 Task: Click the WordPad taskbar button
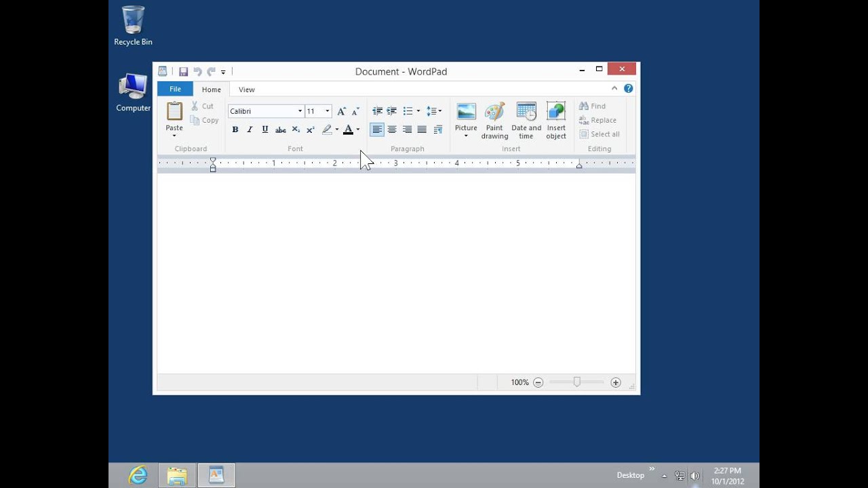[216, 475]
